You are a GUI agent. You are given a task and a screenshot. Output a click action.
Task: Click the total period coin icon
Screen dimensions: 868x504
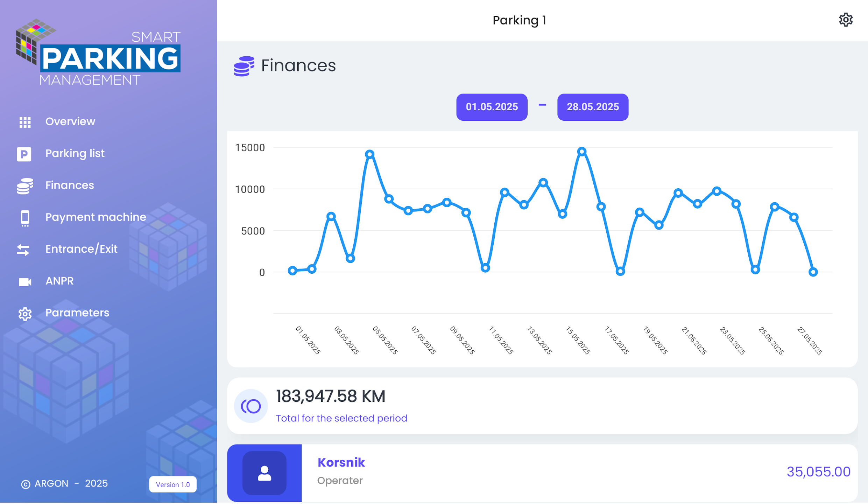coord(251,406)
